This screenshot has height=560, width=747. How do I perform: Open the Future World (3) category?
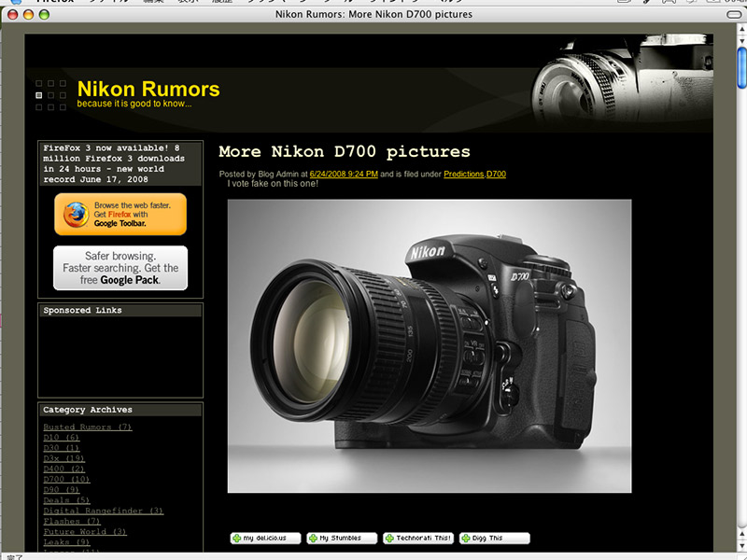[85, 532]
